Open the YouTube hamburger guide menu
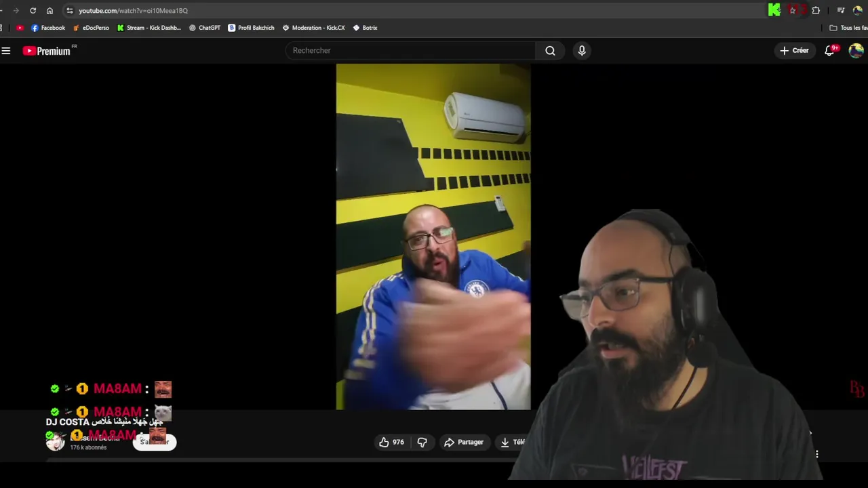This screenshot has width=868, height=488. click(x=6, y=51)
